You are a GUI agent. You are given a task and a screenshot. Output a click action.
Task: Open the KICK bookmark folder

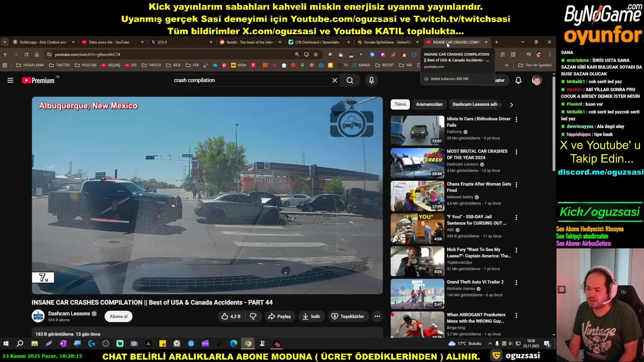click(x=173, y=65)
